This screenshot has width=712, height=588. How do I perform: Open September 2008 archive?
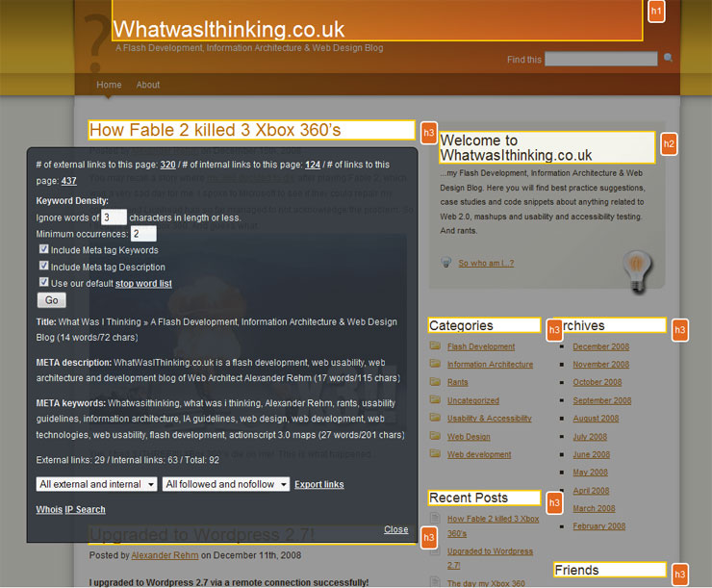click(x=602, y=400)
